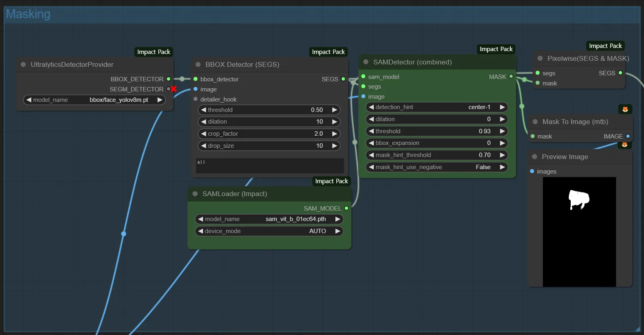The height and width of the screenshot is (335, 644).
Task: Click the Impact Pack badge on SAMLoader
Action: (332, 181)
